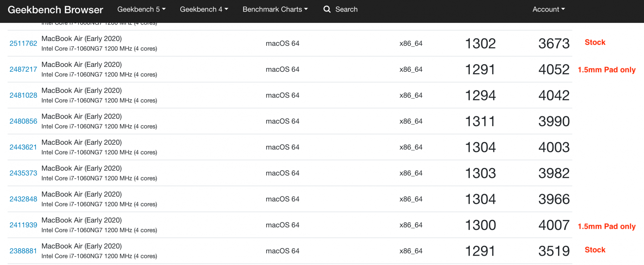Viewport: 644px width, 265px height.
Task: Click single-core score 1300
Action: (x=480, y=225)
